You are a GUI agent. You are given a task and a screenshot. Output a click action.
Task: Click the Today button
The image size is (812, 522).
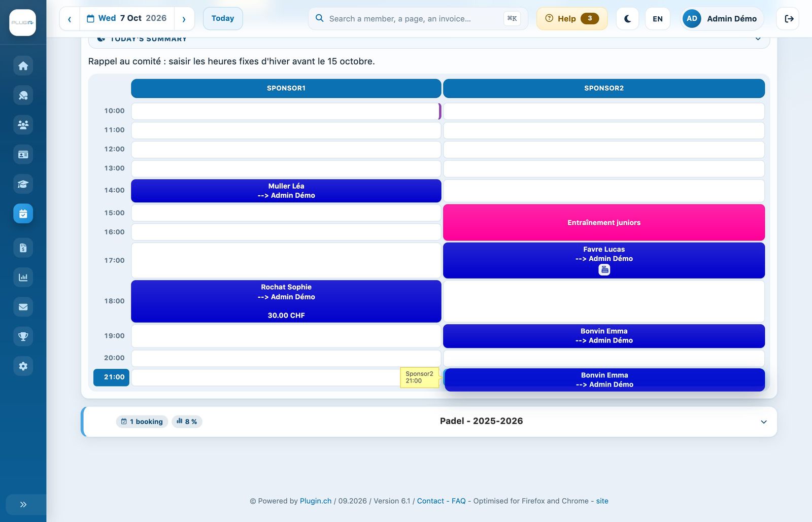tap(223, 18)
